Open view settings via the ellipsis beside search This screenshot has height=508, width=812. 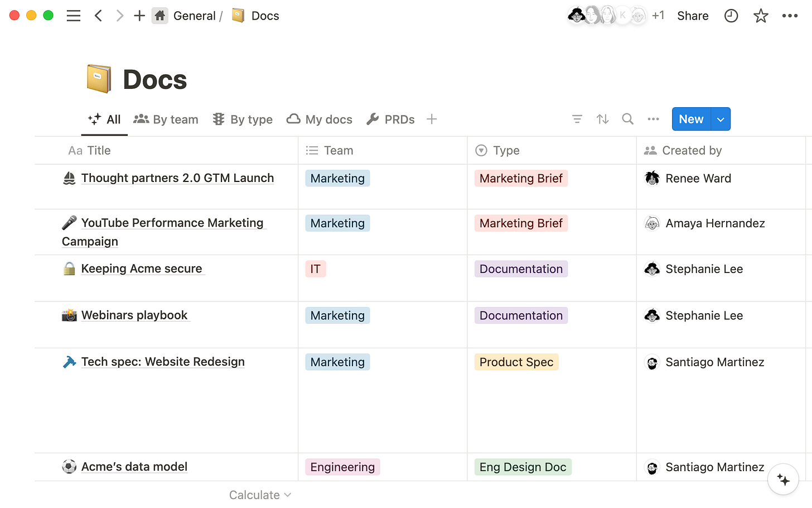pos(653,119)
